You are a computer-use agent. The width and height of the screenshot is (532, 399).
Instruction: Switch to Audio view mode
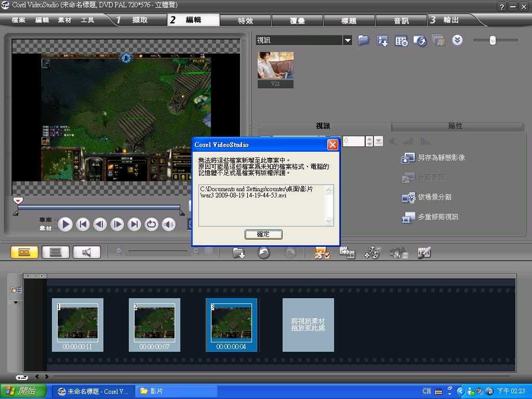click(x=87, y=252)
